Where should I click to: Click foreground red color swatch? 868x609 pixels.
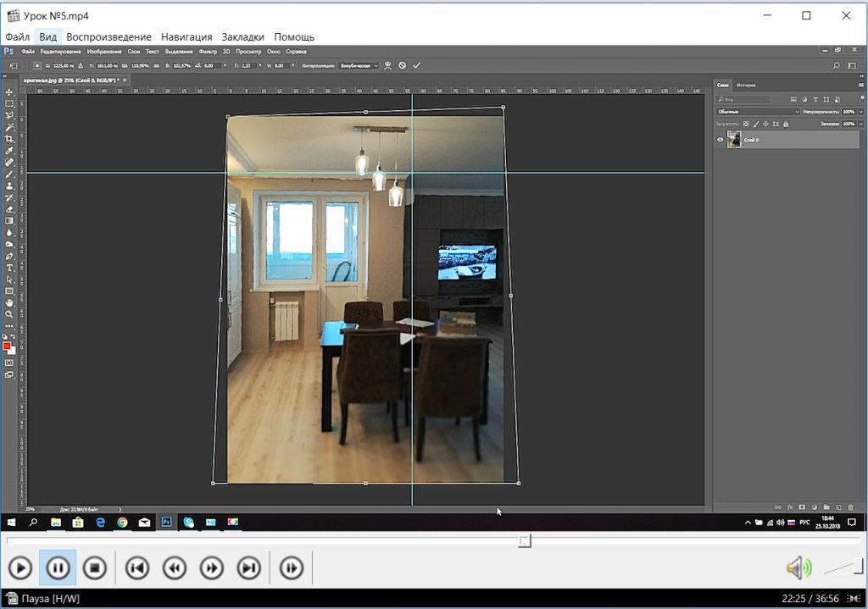point(7,346)
